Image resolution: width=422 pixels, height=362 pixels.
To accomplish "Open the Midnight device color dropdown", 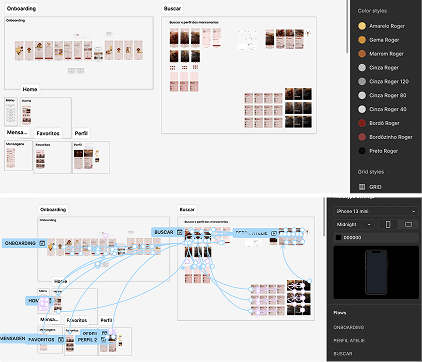I will 353,224.
